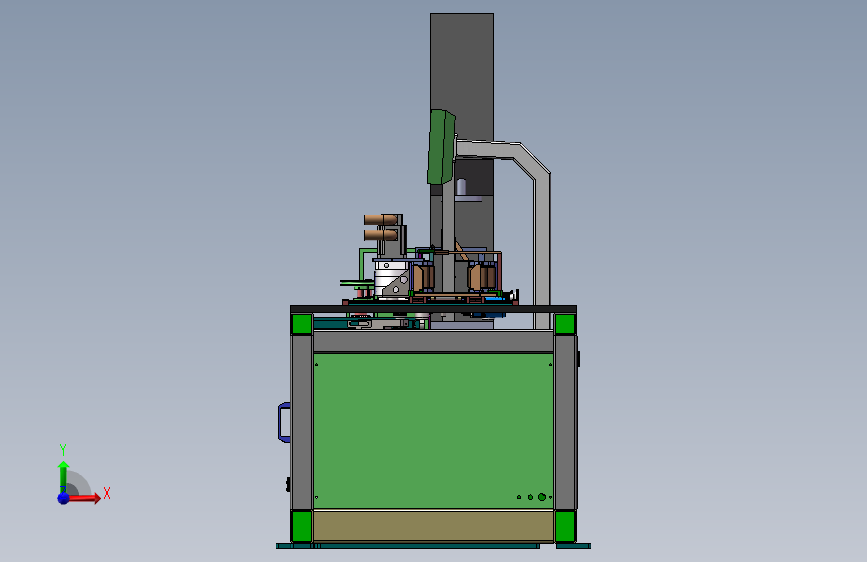Image resolution: width=867 pixels, height=562 pixels.
Task: Select the left grey vertical frame post
Action: tap(302, 422)
